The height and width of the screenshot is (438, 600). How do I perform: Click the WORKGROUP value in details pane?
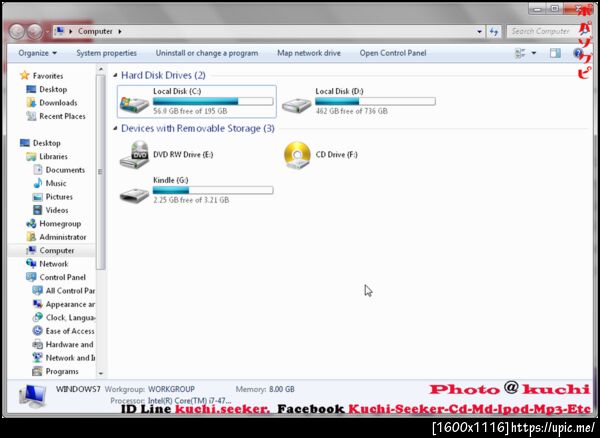click(x=171, y=389)
